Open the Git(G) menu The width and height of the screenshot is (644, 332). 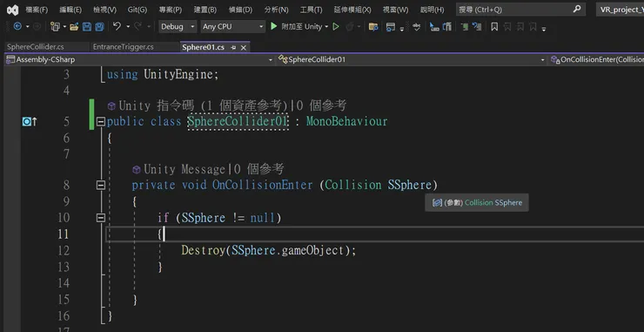point(138,10)
